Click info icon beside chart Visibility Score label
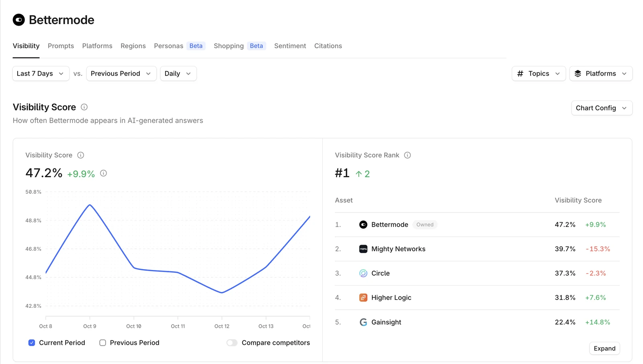 click(80, 155)
